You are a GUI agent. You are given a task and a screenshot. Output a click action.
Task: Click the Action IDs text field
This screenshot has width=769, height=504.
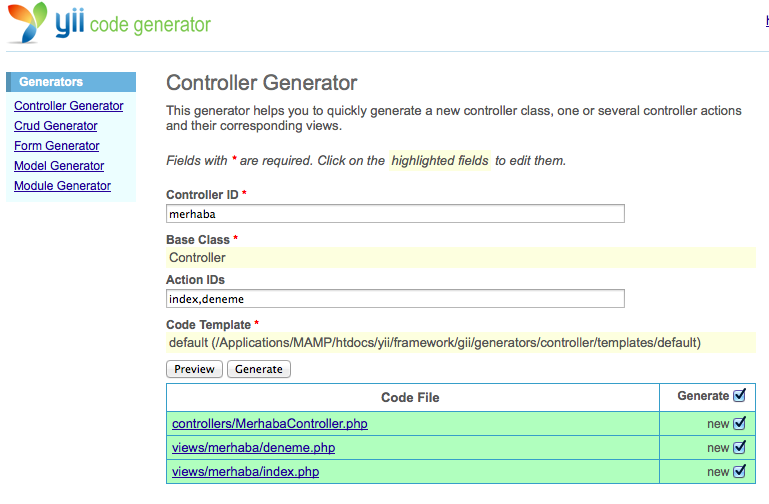395,299
